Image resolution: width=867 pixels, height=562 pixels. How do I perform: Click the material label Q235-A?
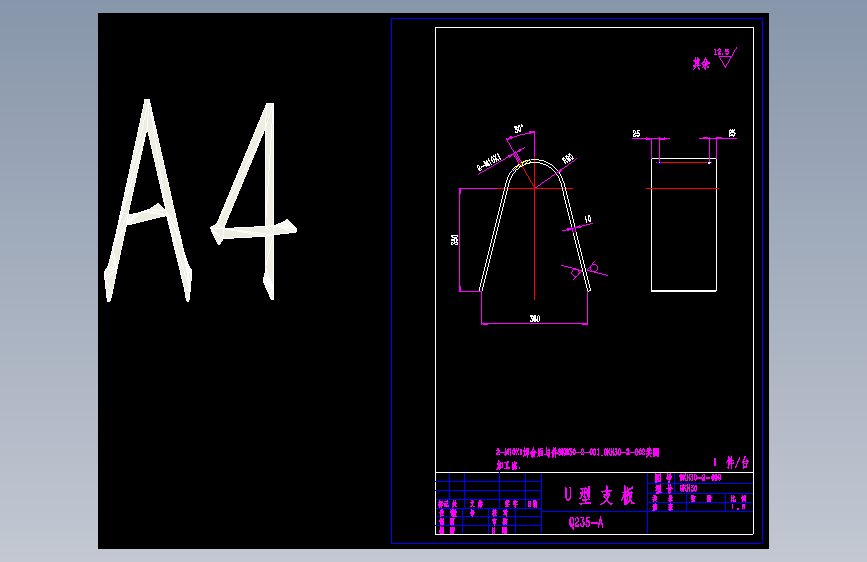click(x=586, y=523)
